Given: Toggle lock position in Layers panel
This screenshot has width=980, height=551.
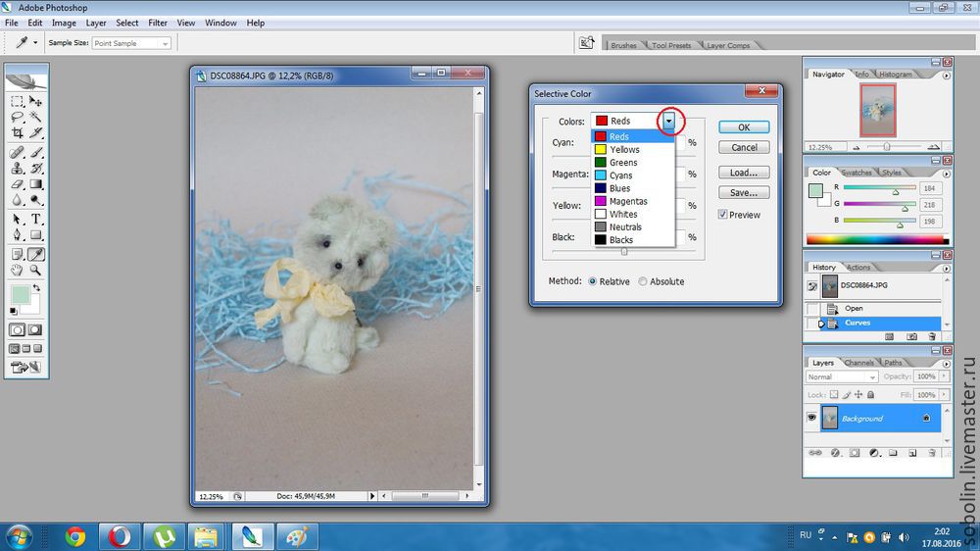Looking at the screenshot, I should 858,395.
